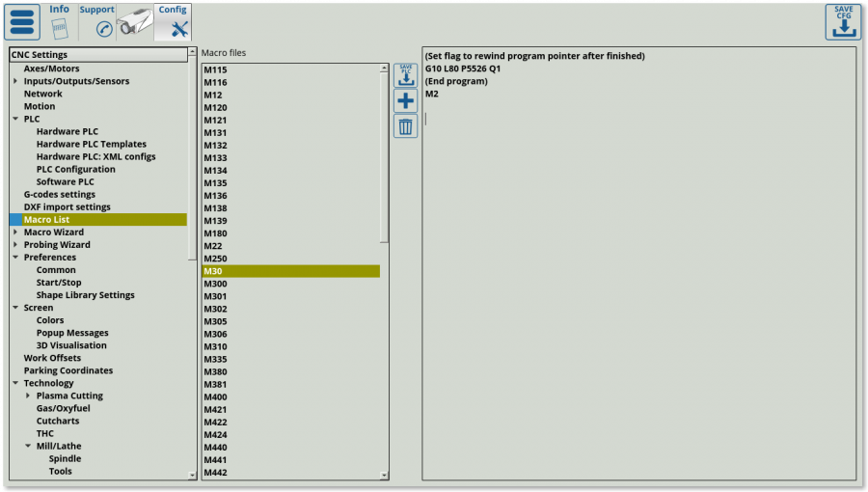The height and width of the screenshot is (492, 868).
Task: Open DXF import settings
Action: pyautogui.click(x=67, y=207)
